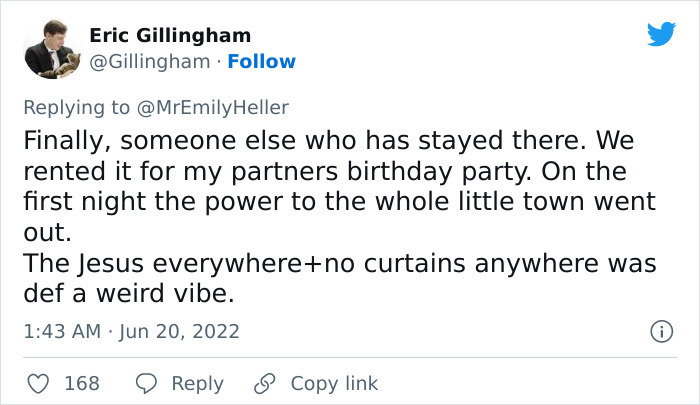700x405 pixels.
Task: Open the Eric Gillingham display name link
Action: (x=170, y=36)
